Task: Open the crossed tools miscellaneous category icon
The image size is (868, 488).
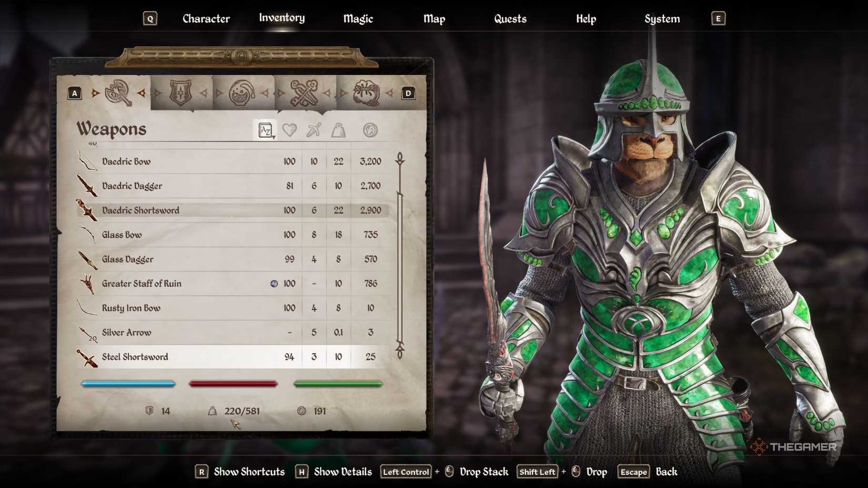Action: coord(304,93)
